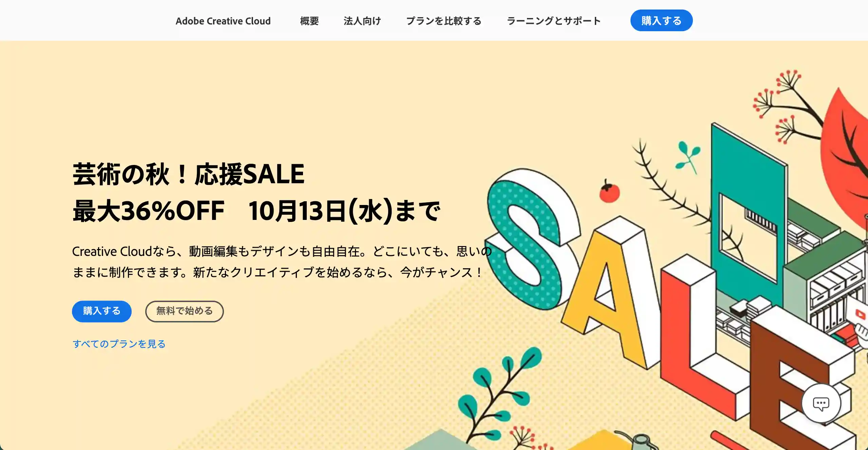The image size is (868, 450).
Task: Select the プランを比較する tab
Action: click(445, 20)
